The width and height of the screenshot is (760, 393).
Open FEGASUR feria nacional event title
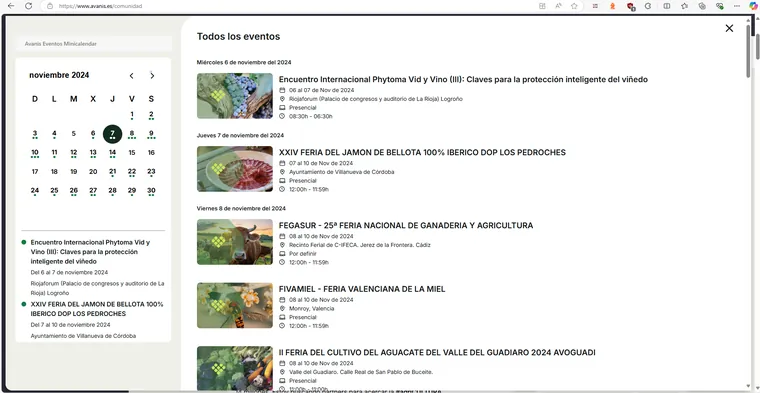(x=406, y=226)
